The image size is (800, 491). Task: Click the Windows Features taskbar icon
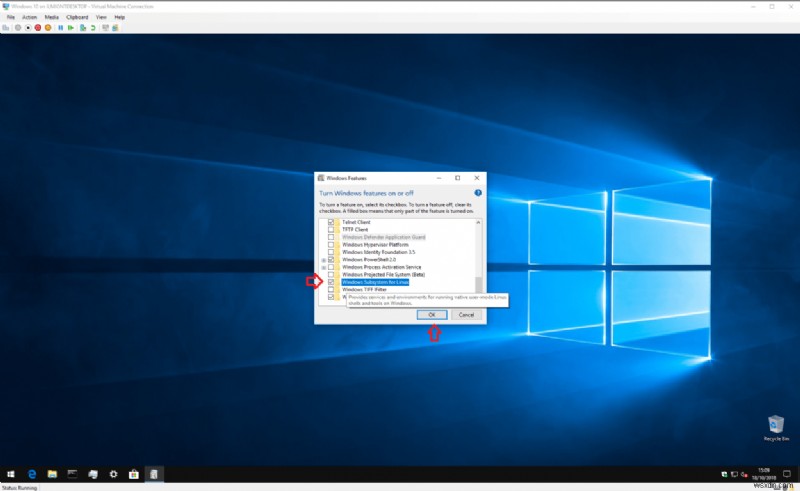(x=154, y=474)
